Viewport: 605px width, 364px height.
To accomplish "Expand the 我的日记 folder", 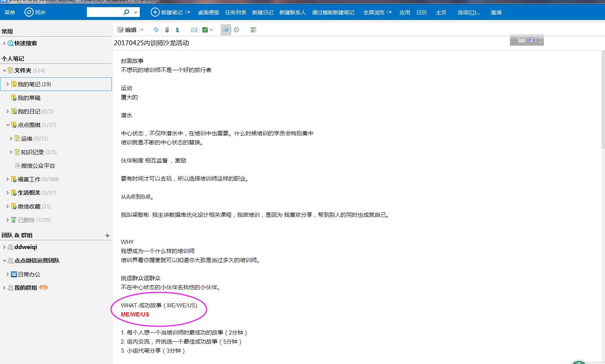I will [7, 111].
